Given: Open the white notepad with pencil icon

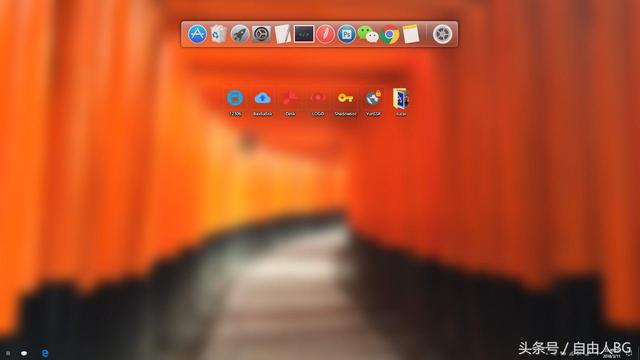Looking at the screenshot, I should [x=282, y=34].
